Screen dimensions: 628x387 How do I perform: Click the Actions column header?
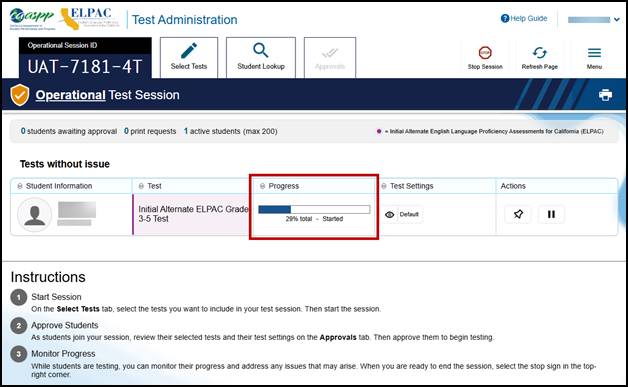(x=513, y=186)
